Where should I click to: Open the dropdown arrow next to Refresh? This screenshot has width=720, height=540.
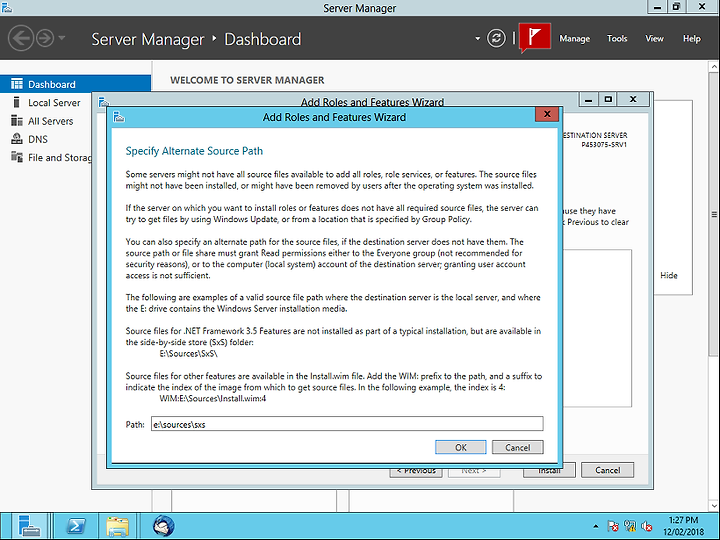(x=478, y=39)
